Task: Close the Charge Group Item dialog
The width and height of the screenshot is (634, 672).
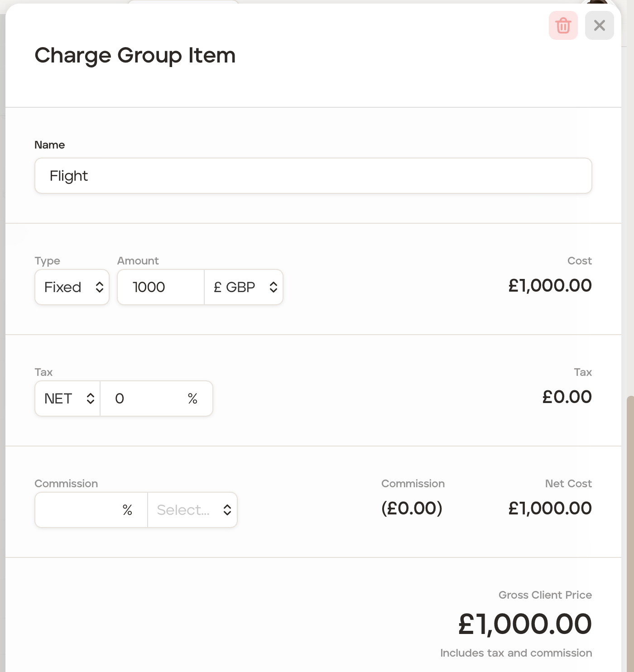Action: point(599,25)
